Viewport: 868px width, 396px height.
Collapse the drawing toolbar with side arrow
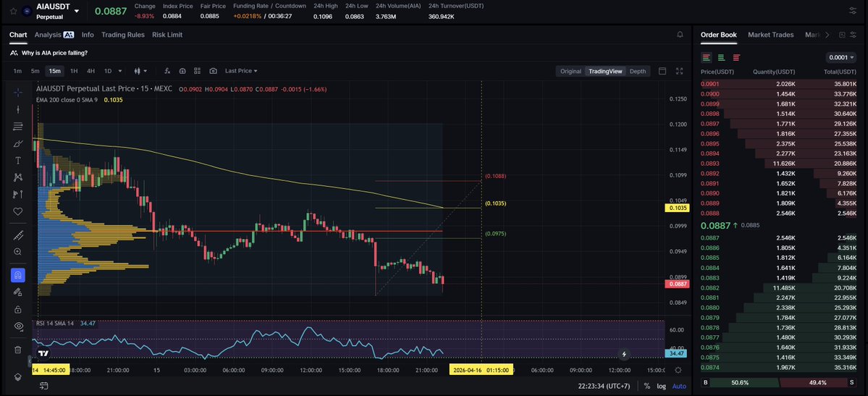coord(30,361)
